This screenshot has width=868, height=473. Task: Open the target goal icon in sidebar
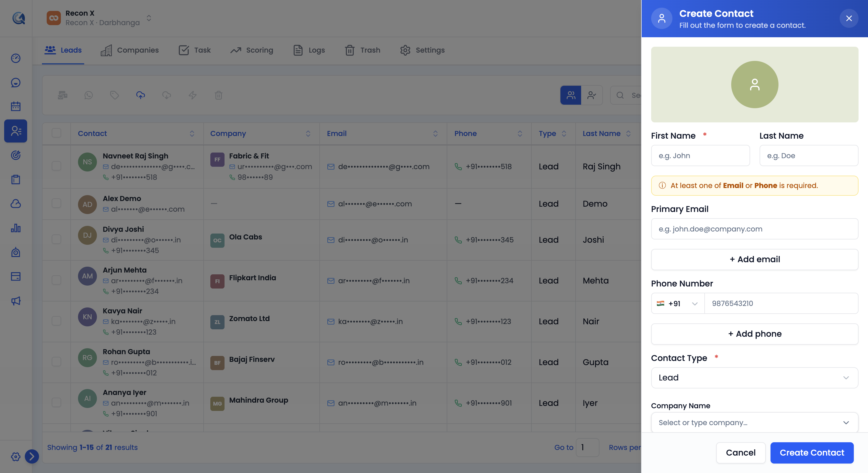15,155
